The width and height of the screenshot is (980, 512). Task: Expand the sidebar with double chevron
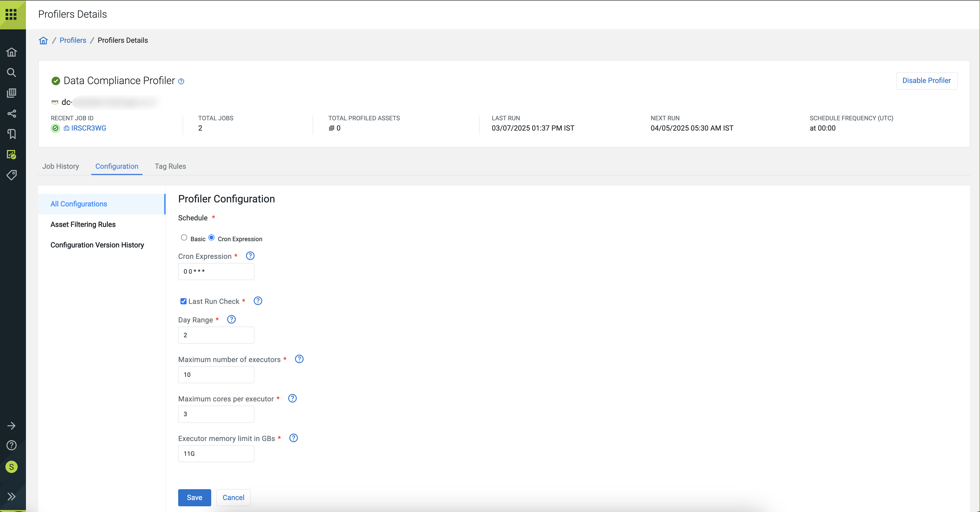coord(11,496)
